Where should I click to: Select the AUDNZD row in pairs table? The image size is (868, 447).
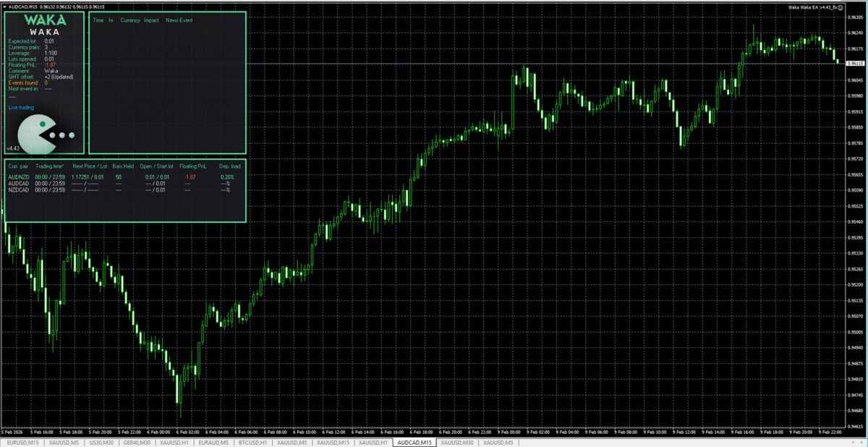pos(17,177)
